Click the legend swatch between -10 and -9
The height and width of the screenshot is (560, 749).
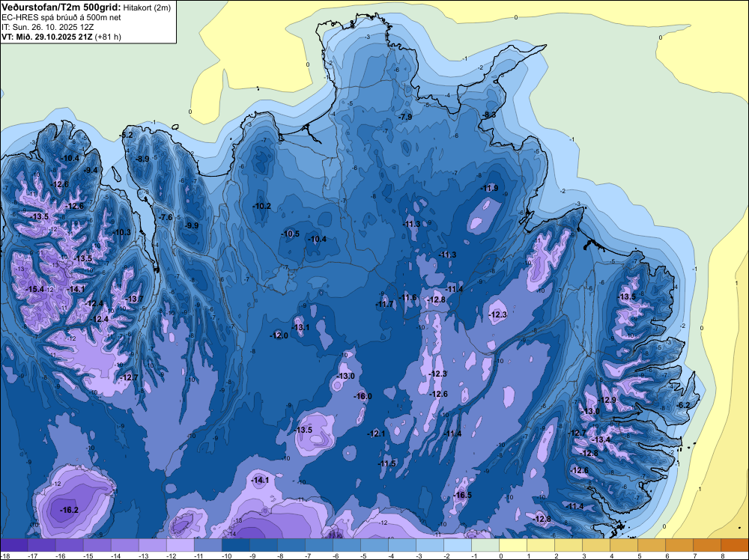(x=235, y=545)
